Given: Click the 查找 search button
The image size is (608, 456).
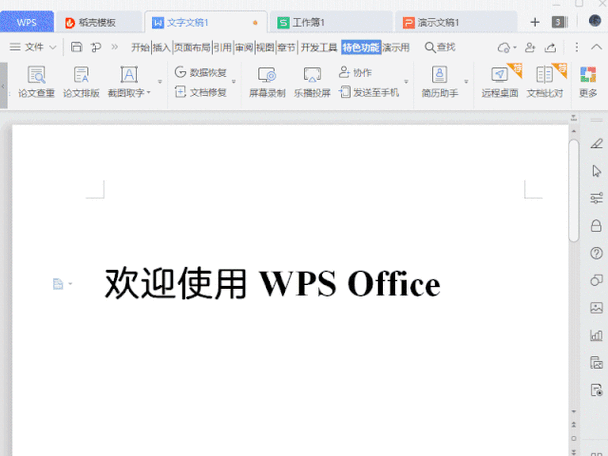Looking at the screenshot, I should [440, 47].
